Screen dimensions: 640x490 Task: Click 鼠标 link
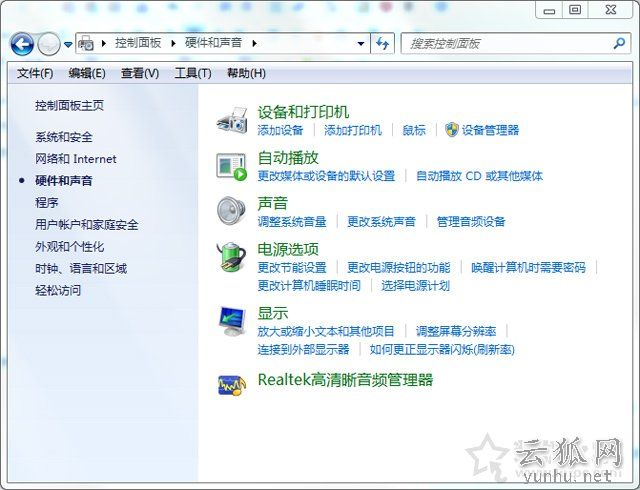(414, 130)
